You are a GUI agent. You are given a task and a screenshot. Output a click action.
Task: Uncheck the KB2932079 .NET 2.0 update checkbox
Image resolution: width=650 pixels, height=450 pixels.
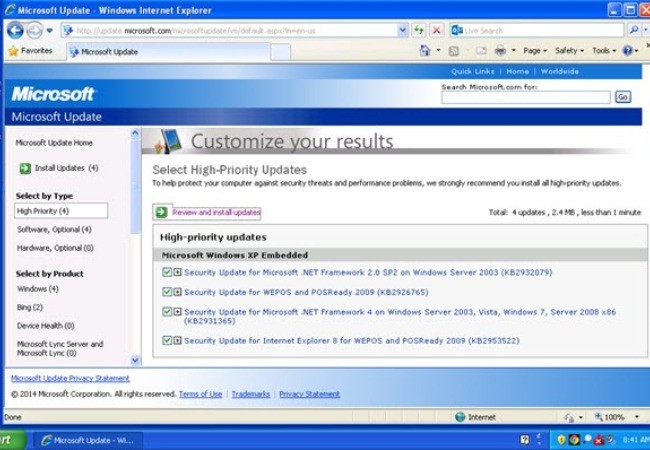coord(167,272)
